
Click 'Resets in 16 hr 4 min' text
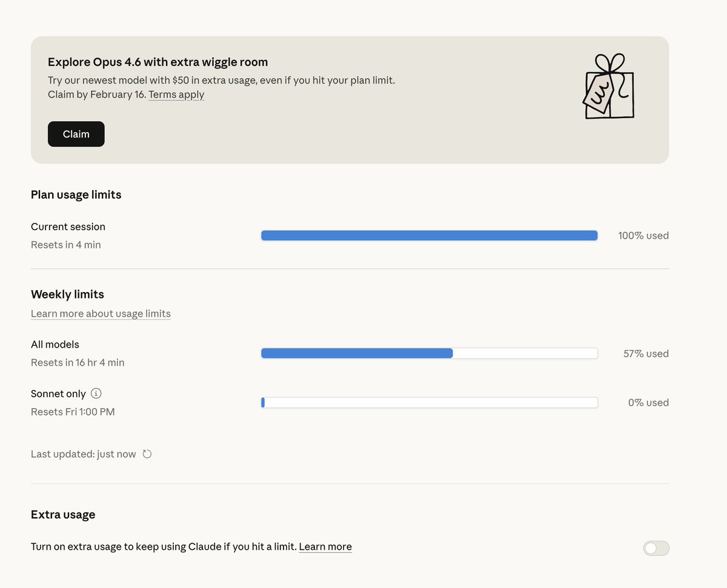[78, 363]
